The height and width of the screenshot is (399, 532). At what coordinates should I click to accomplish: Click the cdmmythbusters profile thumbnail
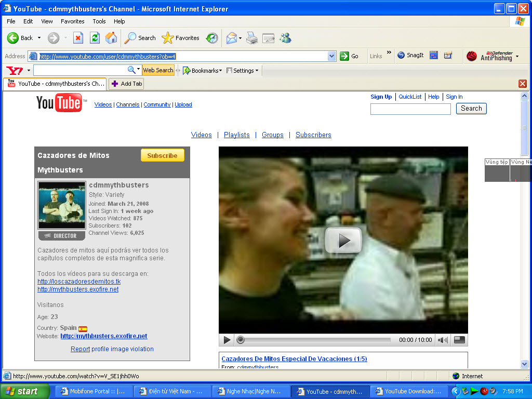[x=62, y=205]
